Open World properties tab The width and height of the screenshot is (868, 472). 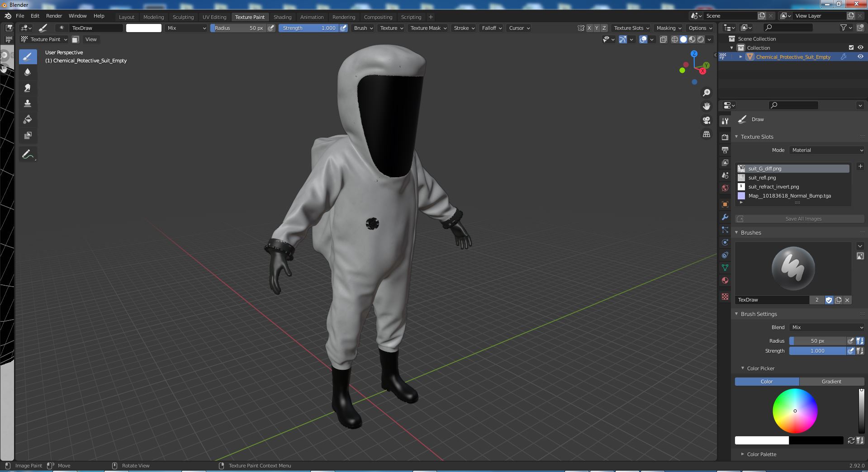point(725,188)
